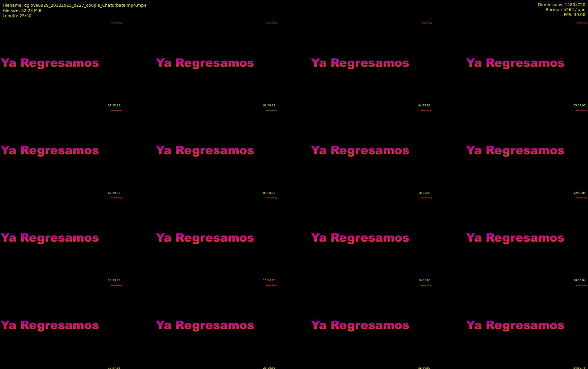
Task: Click the 18:06.84 timestamp label
Action: pyautogui.click(x=579, y=280)
